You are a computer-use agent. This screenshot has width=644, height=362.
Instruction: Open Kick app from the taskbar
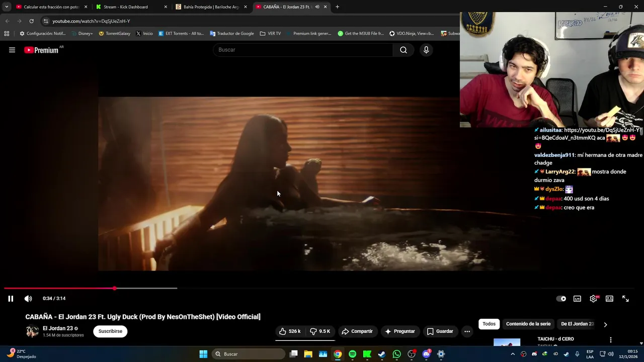tap(367, 354)
